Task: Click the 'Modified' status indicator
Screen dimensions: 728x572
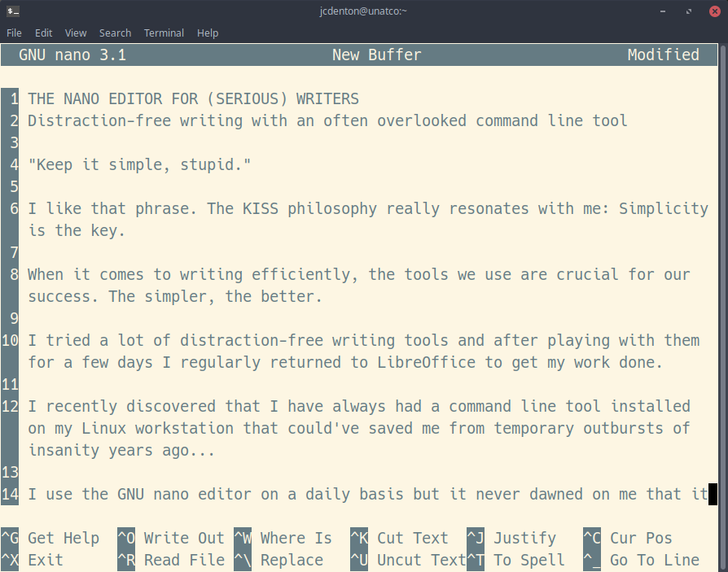Action: coord(664,55)
